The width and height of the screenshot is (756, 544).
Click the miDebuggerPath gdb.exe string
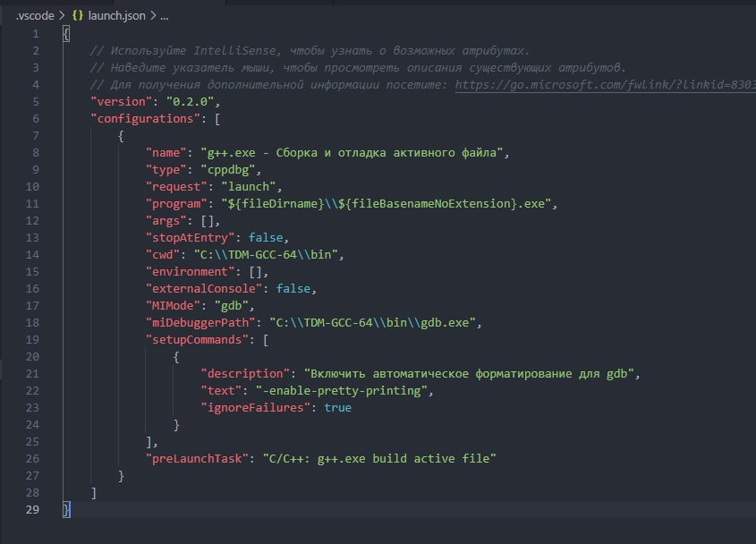pyautogui.click(x=372, y=323)
